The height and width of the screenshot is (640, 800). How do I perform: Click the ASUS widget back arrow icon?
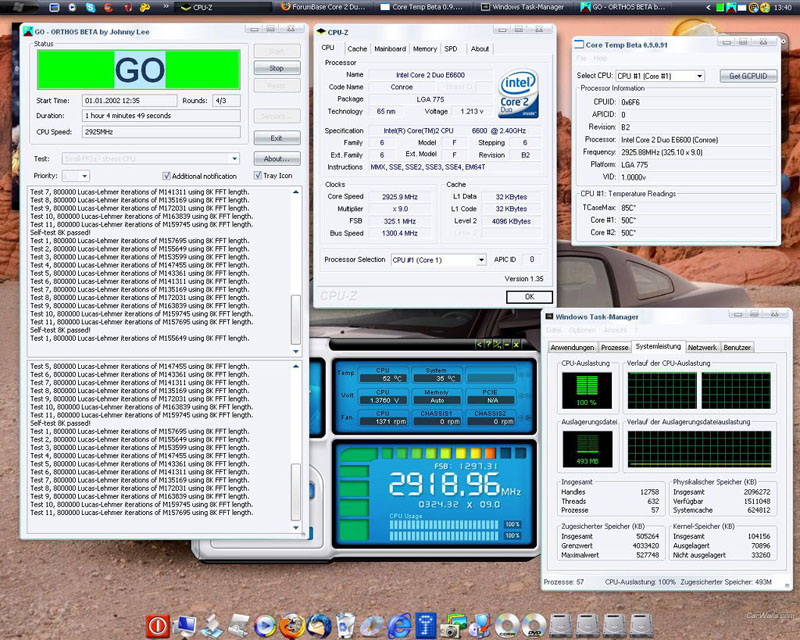479,344
